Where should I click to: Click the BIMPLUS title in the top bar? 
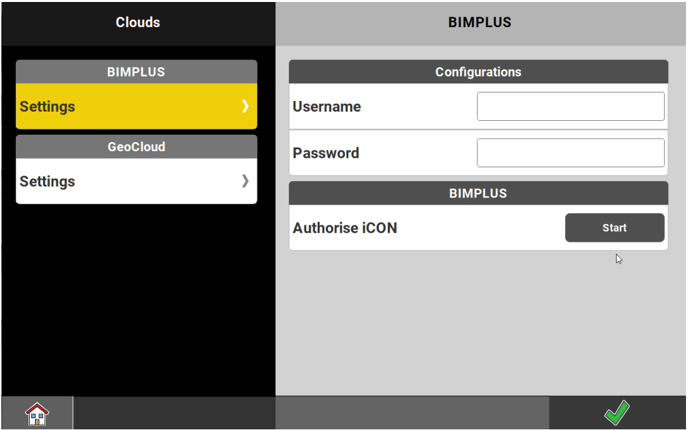[479, 22]
